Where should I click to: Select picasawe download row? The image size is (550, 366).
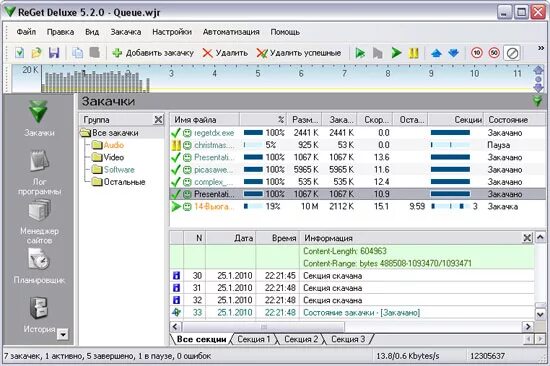point(357,169)
